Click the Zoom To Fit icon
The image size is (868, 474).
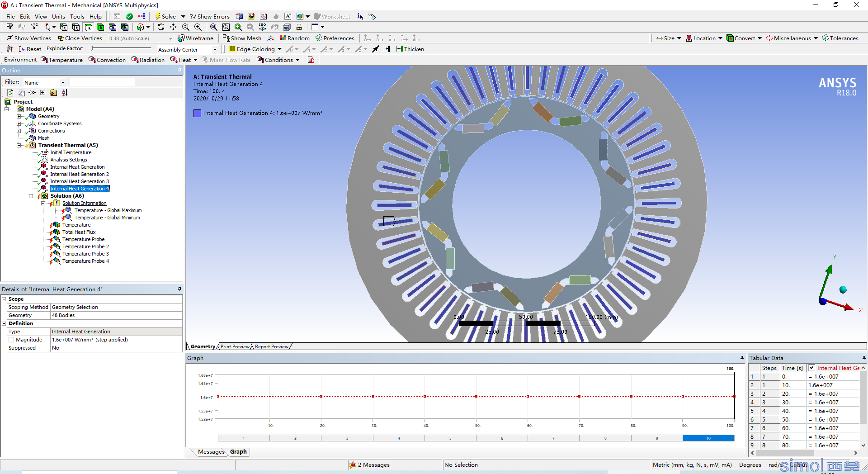[x=214, y=27]
